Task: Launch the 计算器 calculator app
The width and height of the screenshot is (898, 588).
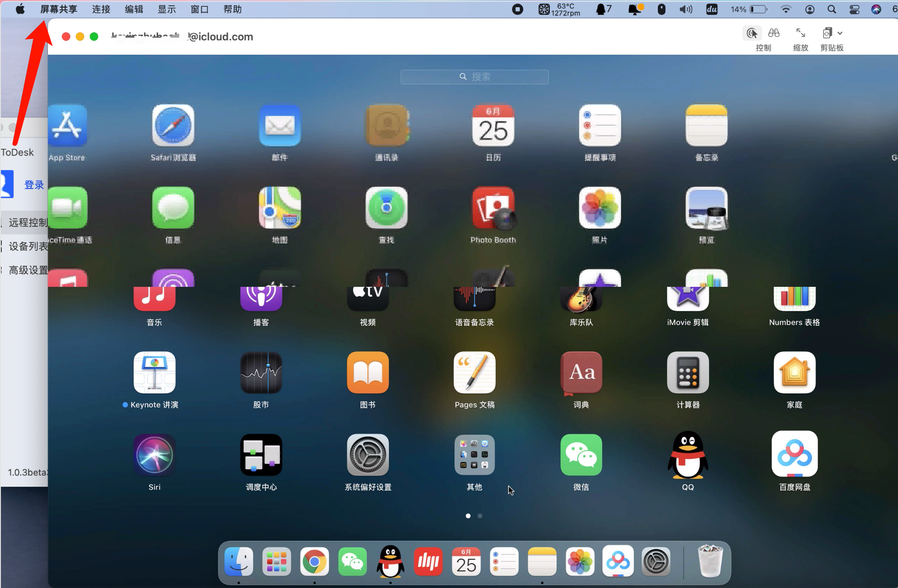Action: [688, 372]
